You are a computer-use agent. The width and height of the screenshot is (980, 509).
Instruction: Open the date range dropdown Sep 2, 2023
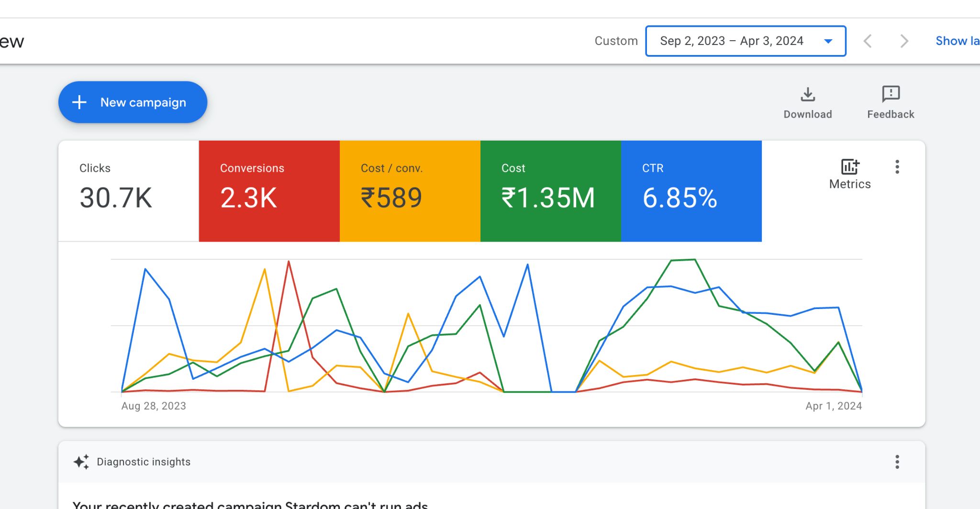[x=746, y=41]
